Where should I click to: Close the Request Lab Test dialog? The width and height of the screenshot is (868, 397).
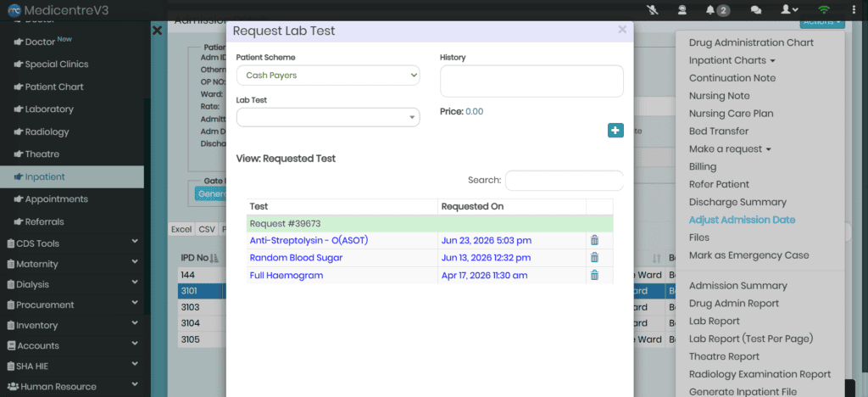[x=622, y=30]
